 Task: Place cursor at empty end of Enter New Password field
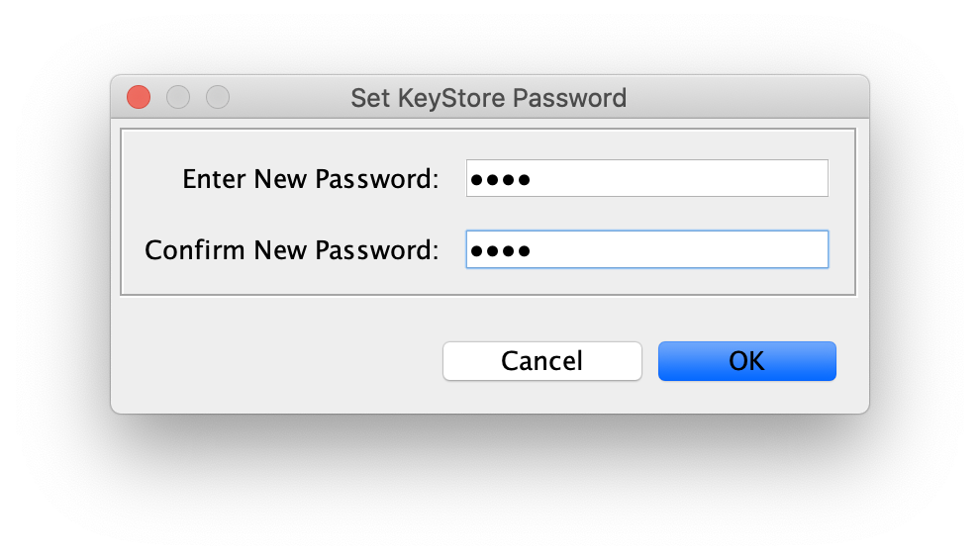(x=681, y=178)
